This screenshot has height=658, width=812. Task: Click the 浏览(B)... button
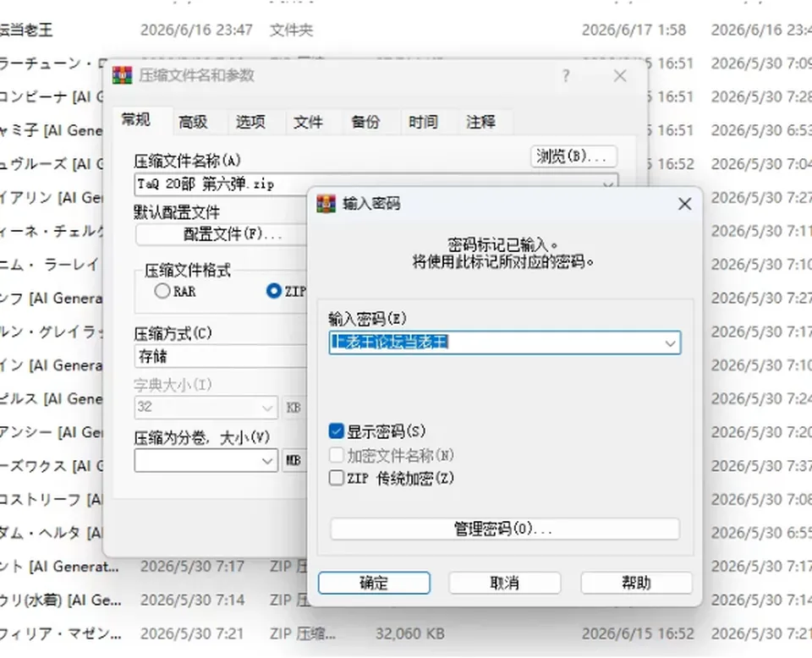click(x=573, y=156)
